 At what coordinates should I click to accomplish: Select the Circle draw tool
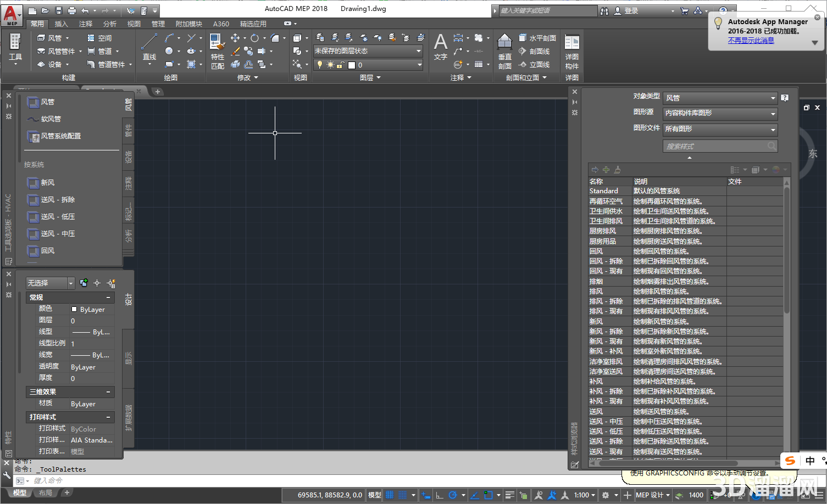169,51
